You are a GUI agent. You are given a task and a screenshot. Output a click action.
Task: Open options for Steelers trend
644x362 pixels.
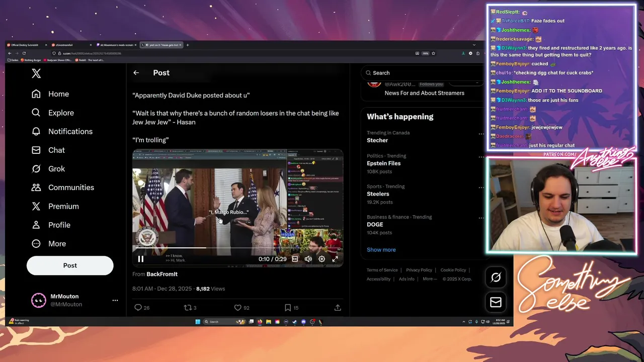pyautogui.click(x=481, y=188)
